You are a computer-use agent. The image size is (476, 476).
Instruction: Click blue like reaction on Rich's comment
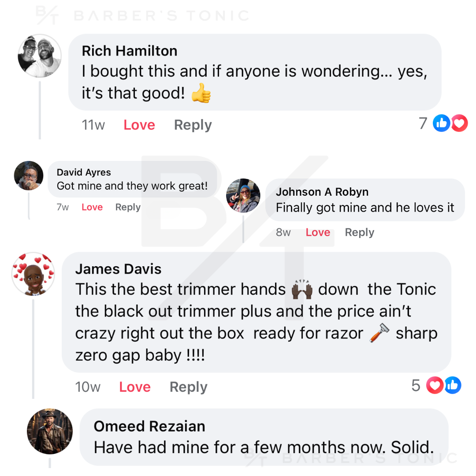pos(441,123)
